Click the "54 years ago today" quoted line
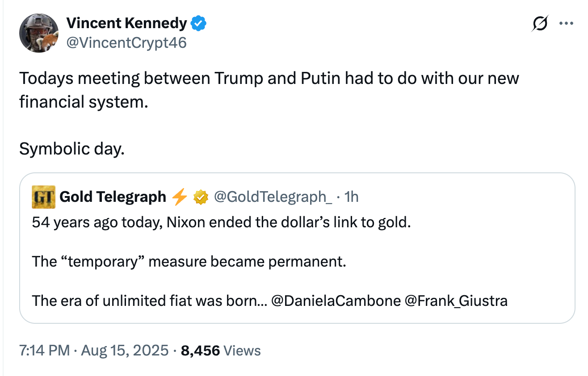This screenshot has width=588, height=376. click(x=221, y=222)
